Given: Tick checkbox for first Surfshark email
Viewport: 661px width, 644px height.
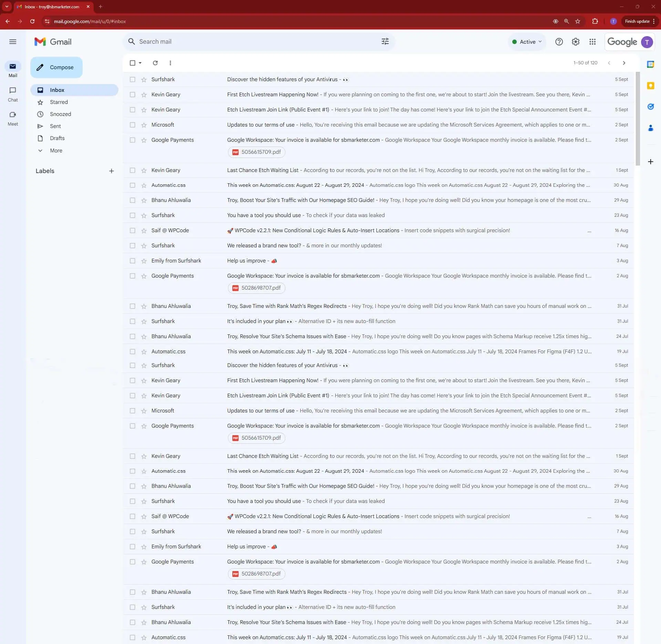Looking at the screenshot, I should click(133, 79).
